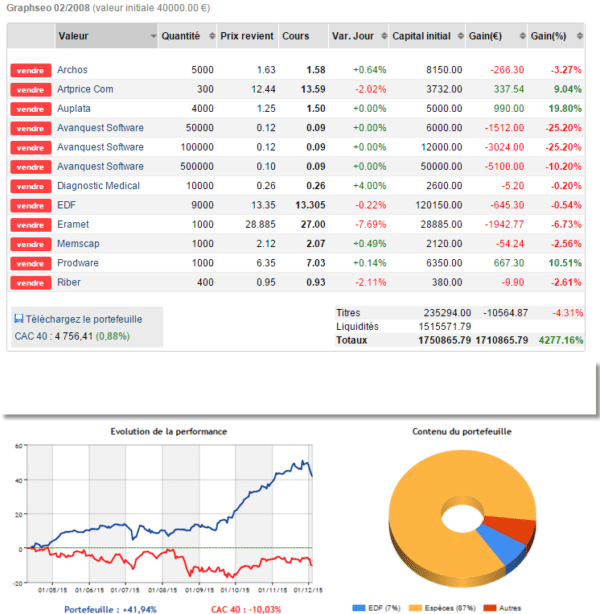Open the Artprice Com stock link
600x614 pixels.
(x=85, y=90)
